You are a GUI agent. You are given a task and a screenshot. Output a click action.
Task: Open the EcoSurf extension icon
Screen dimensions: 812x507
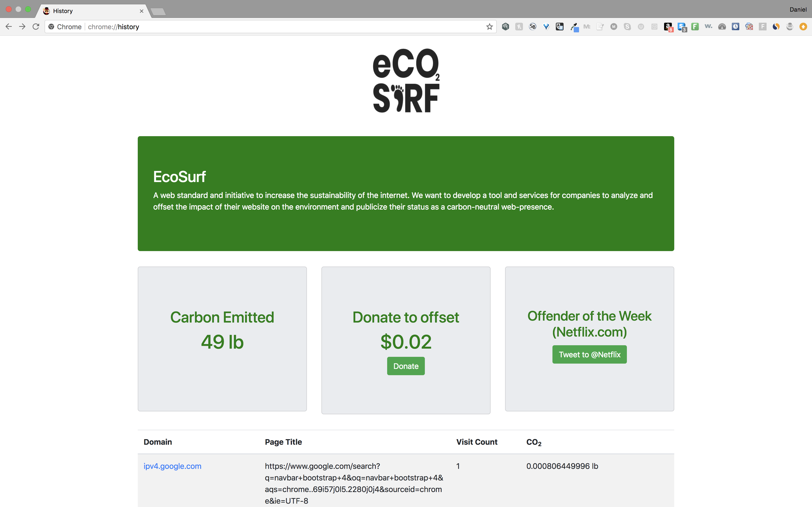coord(790,27)
